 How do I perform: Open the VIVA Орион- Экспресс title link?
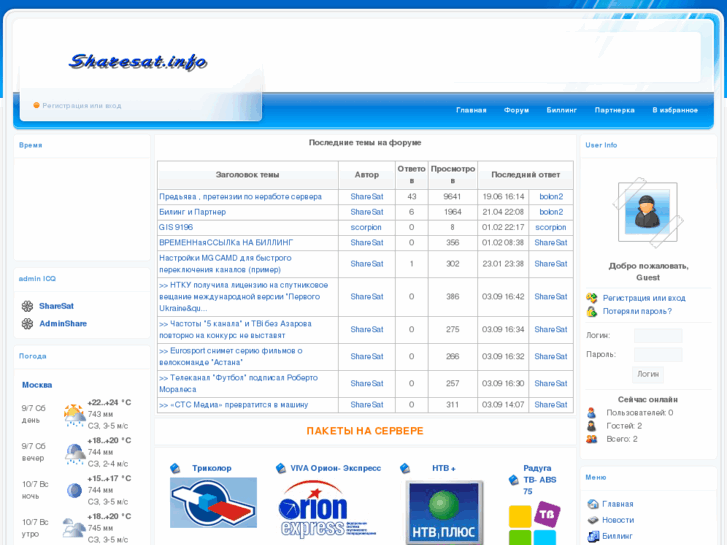[x=336, y=468]
